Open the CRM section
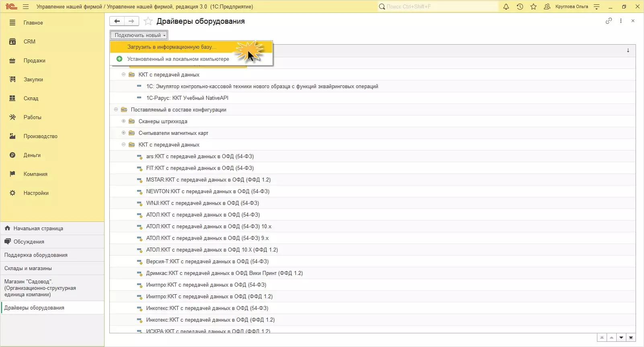 click(52, 41)
